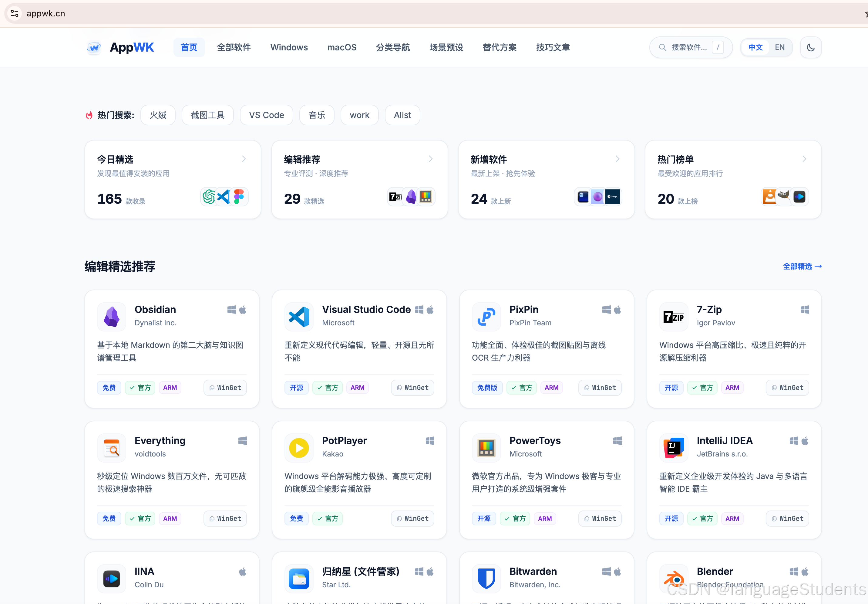Click the 截图工具 hot search tag
The width and height of the screenshot is (868, 604).
tap(207, 115)
